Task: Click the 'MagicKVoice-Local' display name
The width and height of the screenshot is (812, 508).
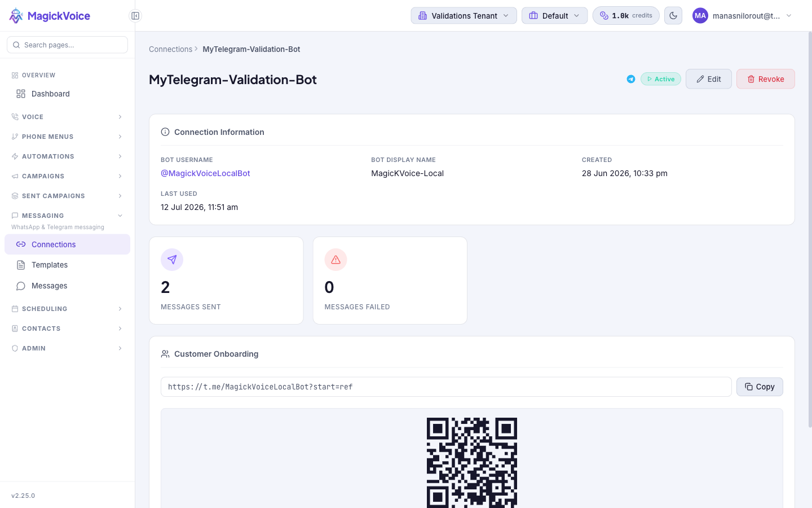Action: pos(407,173)
